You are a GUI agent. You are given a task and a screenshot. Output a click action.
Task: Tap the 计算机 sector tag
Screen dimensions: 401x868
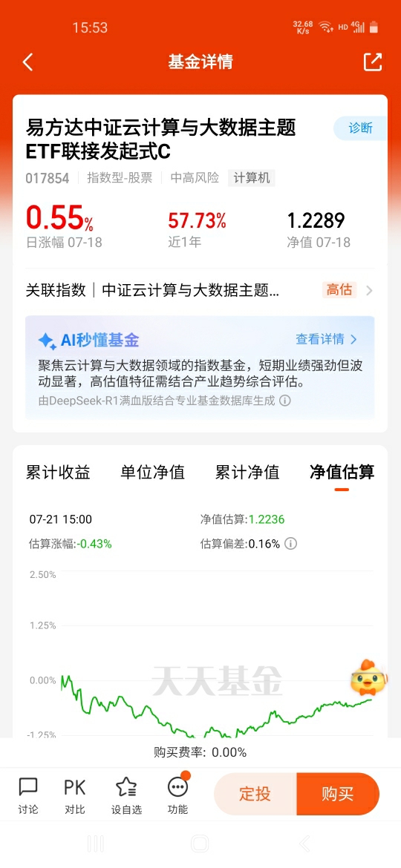coord(252,178)
